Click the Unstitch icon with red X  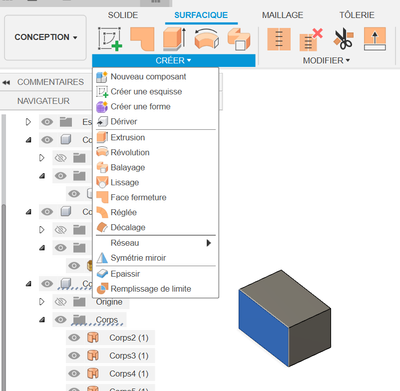[311, 40]
